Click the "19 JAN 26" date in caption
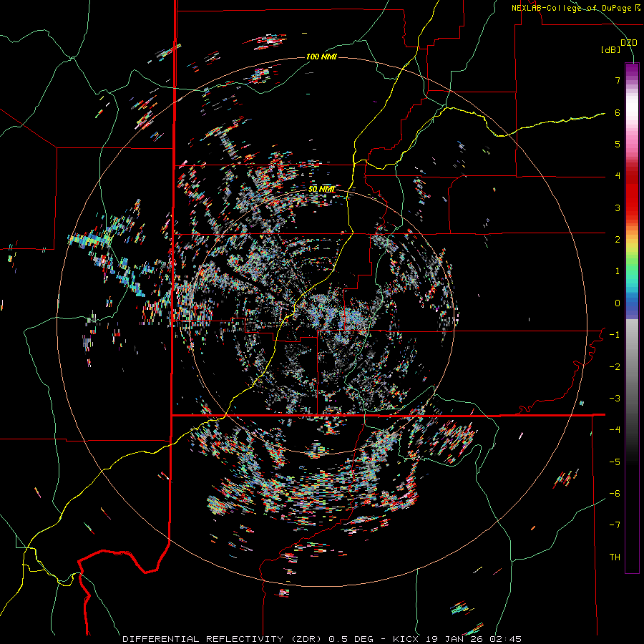The height and width of the screenshot is (644, 644). point(454,639)
